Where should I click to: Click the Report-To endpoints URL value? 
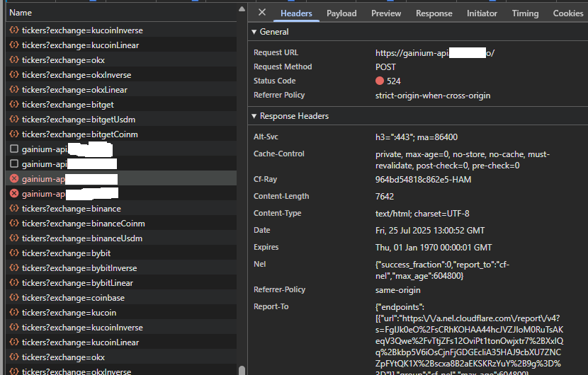click(469, 340)
